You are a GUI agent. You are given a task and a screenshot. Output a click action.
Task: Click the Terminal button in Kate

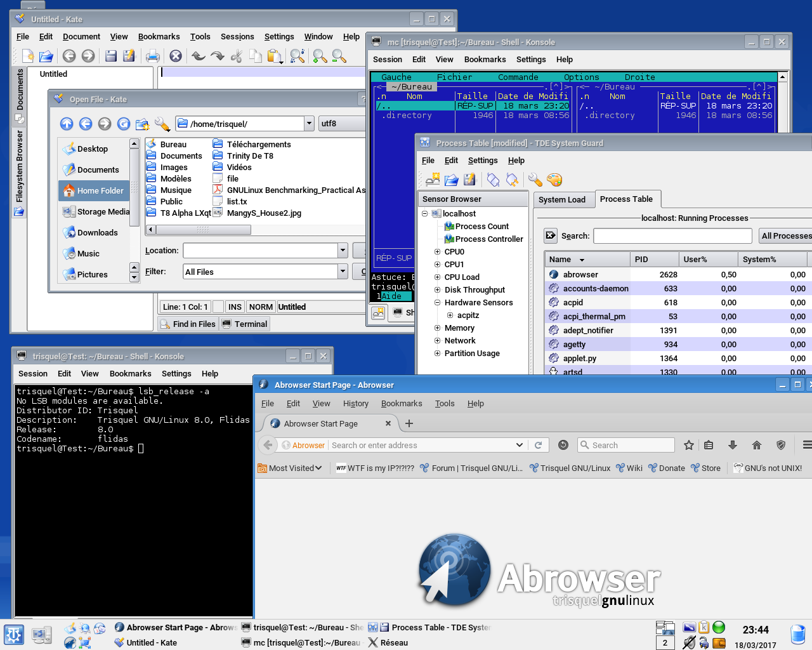click(245, 324)
